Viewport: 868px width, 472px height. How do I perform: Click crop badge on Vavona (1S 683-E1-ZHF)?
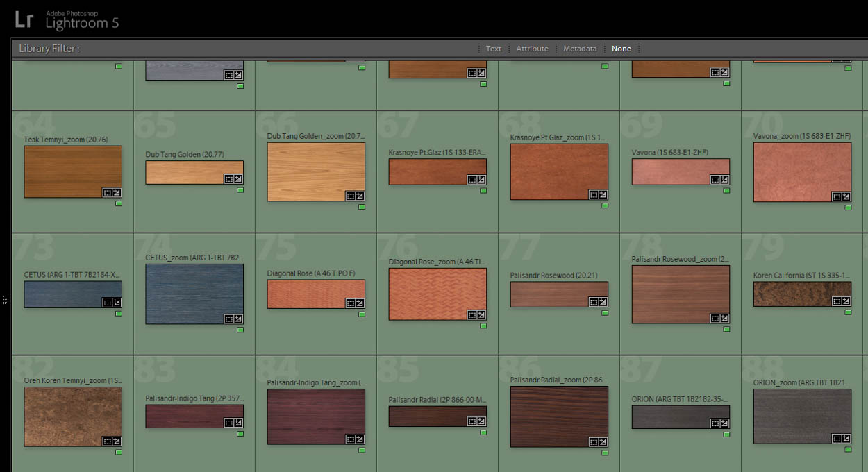[x=715, y=179]
